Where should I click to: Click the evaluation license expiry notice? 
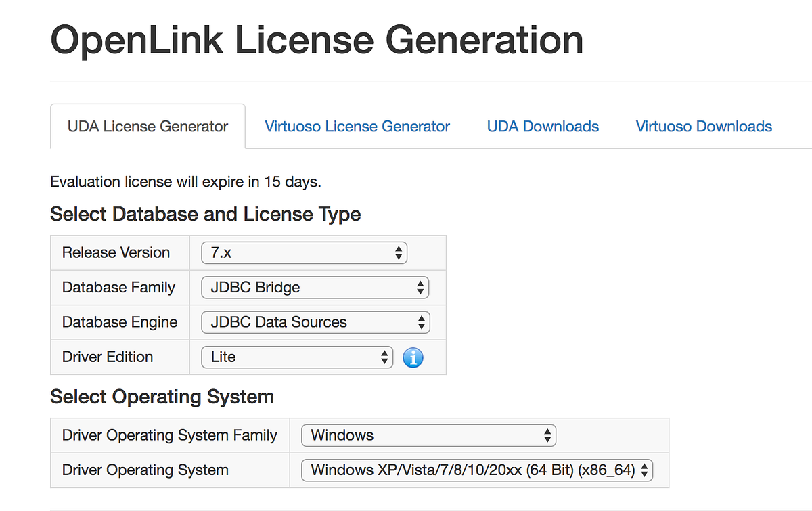pos(185,181)
